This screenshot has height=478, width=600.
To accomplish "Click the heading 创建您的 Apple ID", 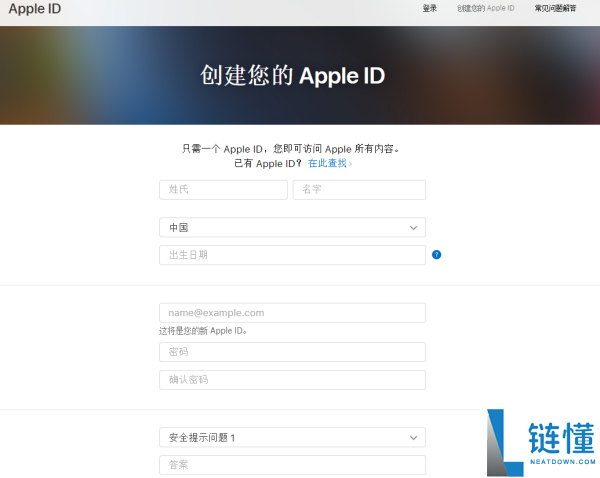I will tap(293, 75).
